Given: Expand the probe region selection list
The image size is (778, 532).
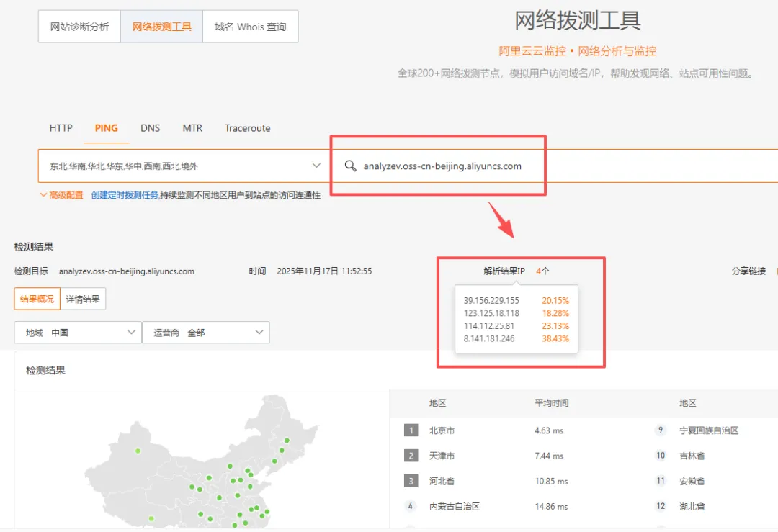Looking at the screenshot, I should click(x=180, y=166).
